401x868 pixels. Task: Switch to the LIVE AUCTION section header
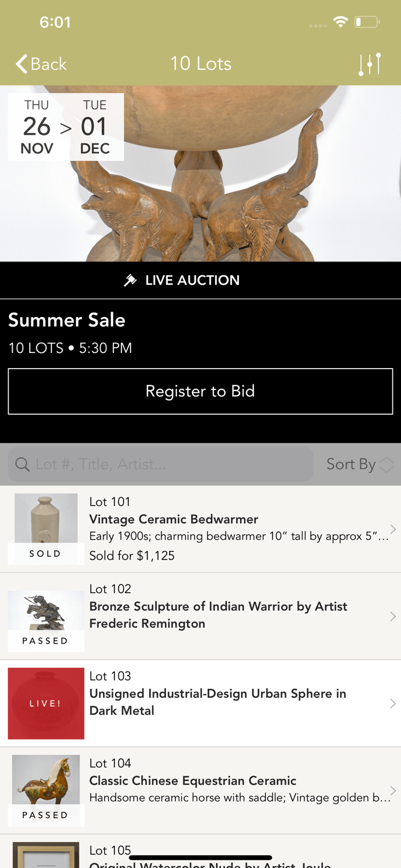click(200, 279)
